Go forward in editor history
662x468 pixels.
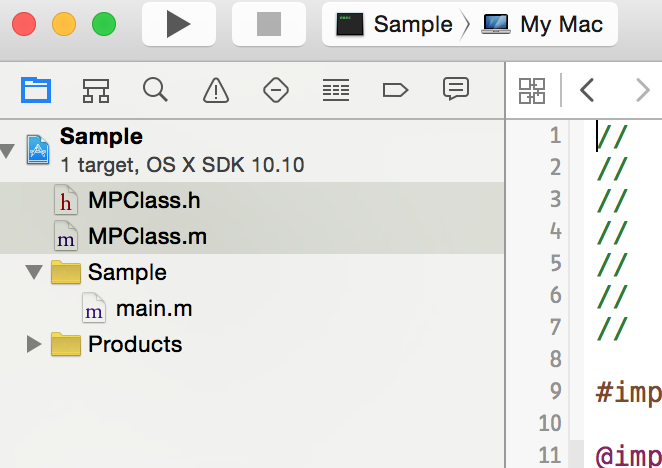(x=643, y=90)
